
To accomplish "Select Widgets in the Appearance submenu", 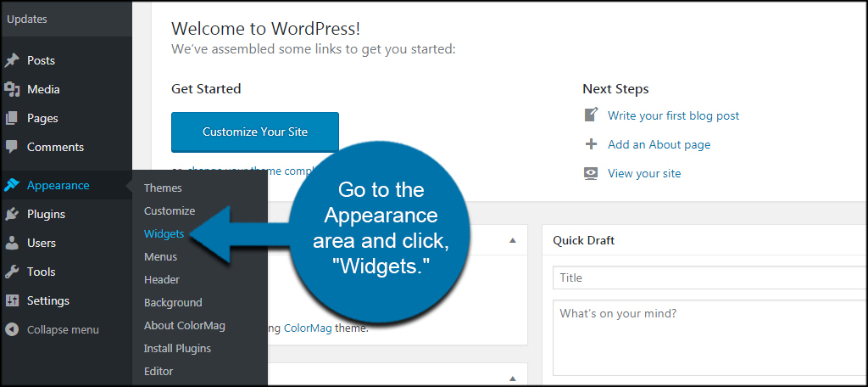I will (164, 234).
